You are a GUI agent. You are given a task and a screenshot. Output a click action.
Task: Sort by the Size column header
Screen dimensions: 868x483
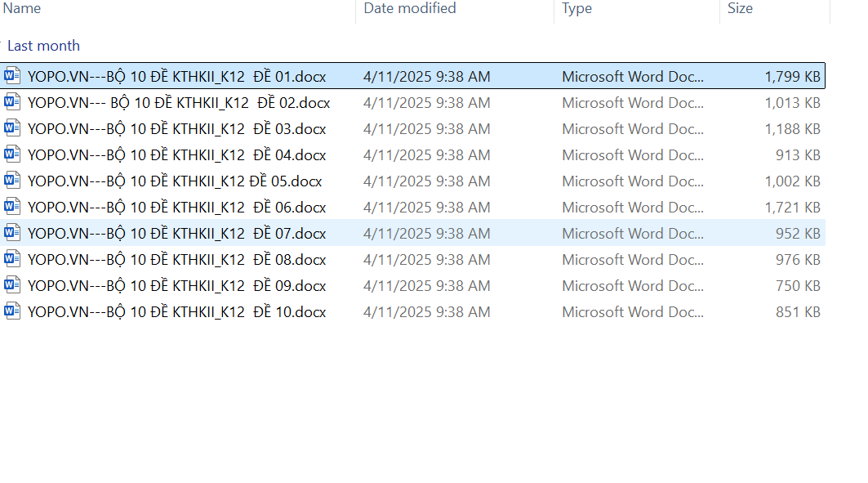740,9
